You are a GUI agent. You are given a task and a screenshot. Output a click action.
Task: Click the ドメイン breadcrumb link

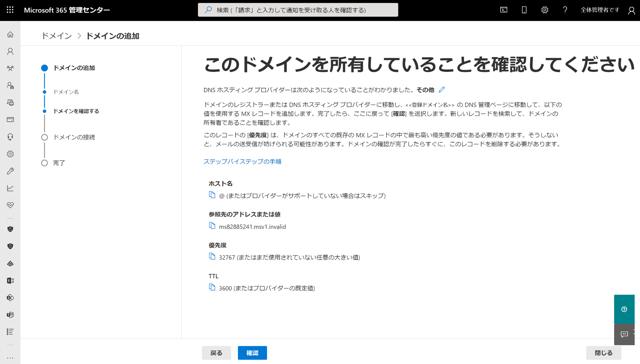57,36
